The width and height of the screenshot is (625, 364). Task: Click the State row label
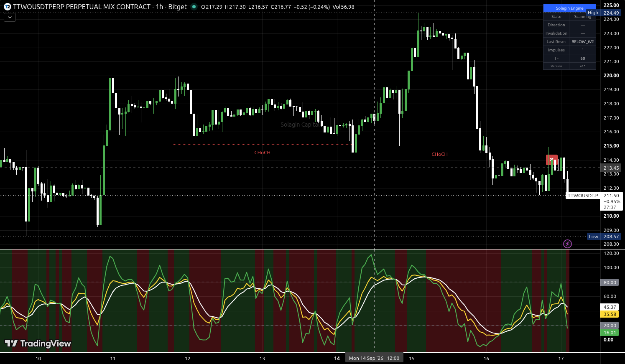[x=556, y=17]
